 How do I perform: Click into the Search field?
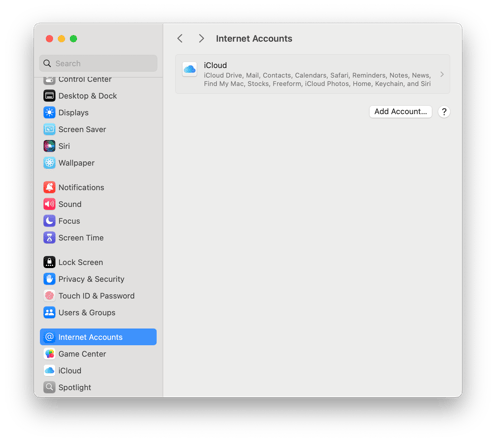[x=98, y=63]
